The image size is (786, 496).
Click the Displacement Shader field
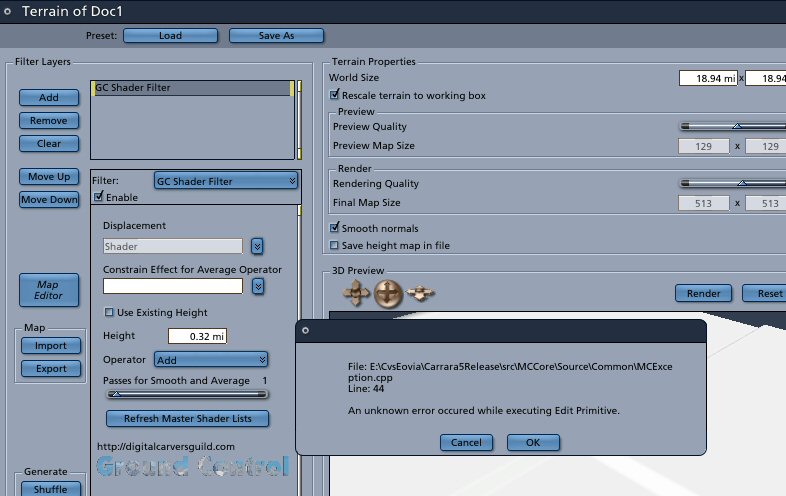(172, 246)
